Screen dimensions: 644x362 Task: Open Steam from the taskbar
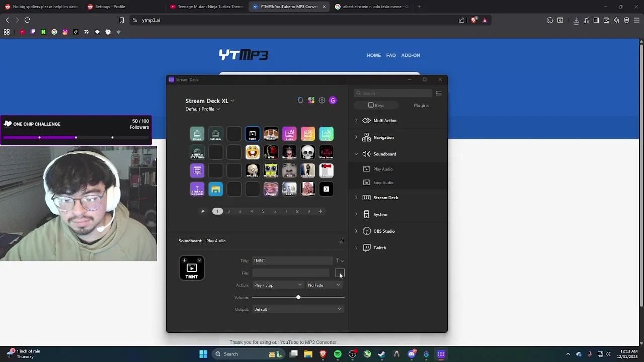pos(382,354)
